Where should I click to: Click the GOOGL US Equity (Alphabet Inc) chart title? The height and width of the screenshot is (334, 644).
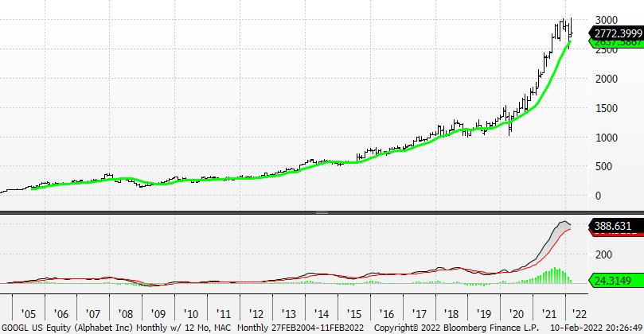click(x=68, y=328)
